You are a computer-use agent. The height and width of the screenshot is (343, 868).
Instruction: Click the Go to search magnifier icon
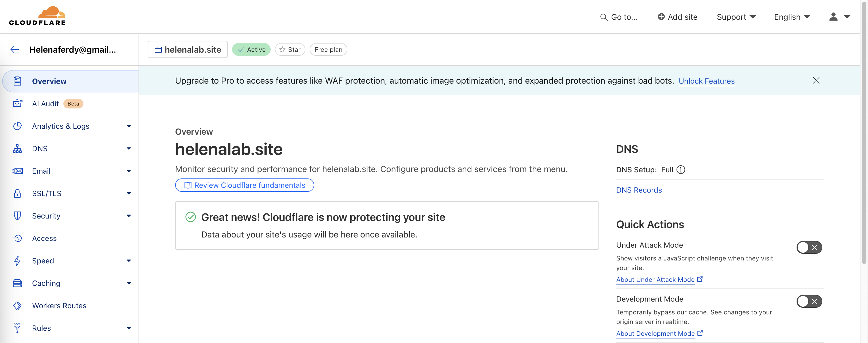tap(604, 17)
